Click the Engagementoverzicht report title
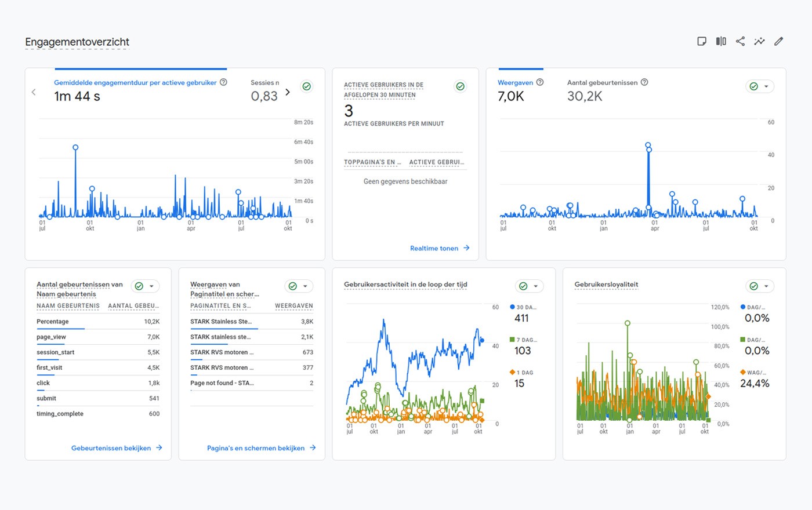812x510 pixels. point(77,42)
